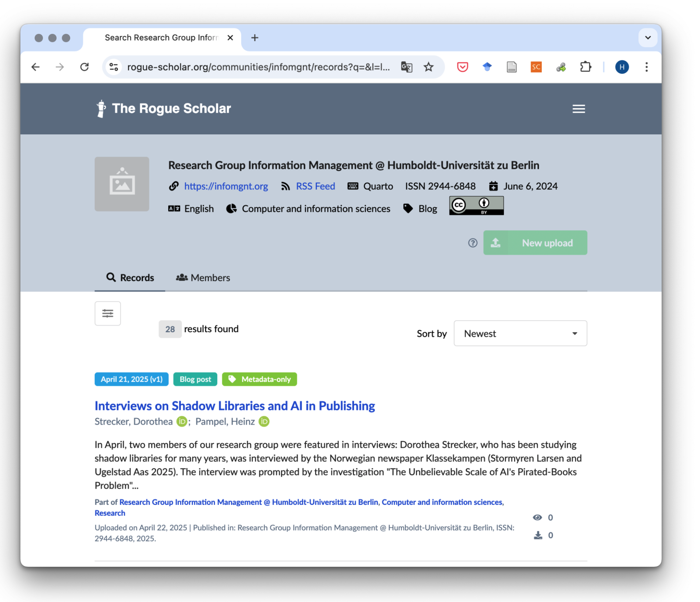Switch to the Records tab
700x602 pixels.
(130, 278)
